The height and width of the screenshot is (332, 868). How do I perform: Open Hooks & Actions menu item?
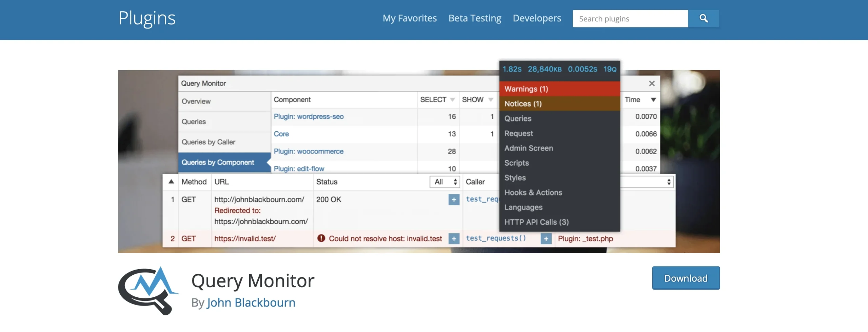click(x=560, y=192)
